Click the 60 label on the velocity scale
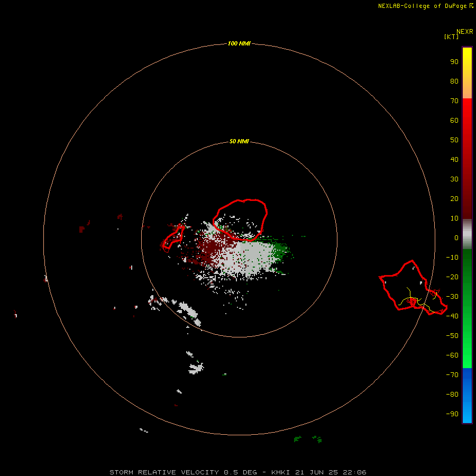Screen dimensions: 476x476 coord(454,120)
